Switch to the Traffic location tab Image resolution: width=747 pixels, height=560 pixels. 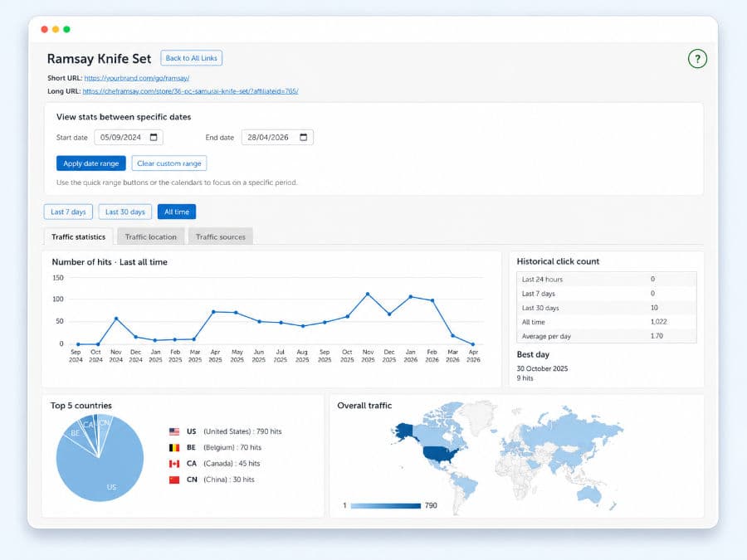click(150, 236)
